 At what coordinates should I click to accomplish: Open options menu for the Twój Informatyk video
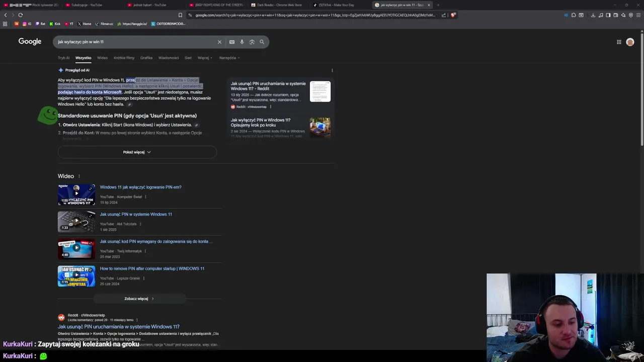point(145,251)
